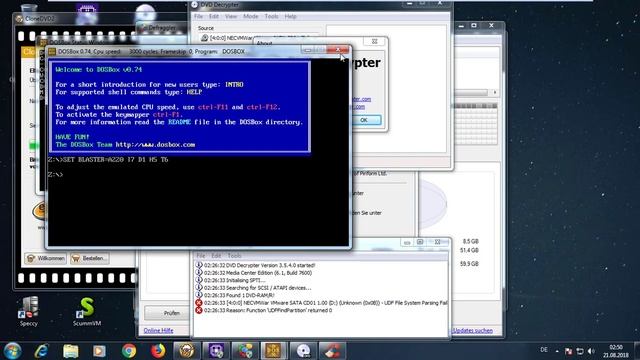Open the volume speaker tray icon
The width and height of the screenshot is (640, 360).
[591, 351]
